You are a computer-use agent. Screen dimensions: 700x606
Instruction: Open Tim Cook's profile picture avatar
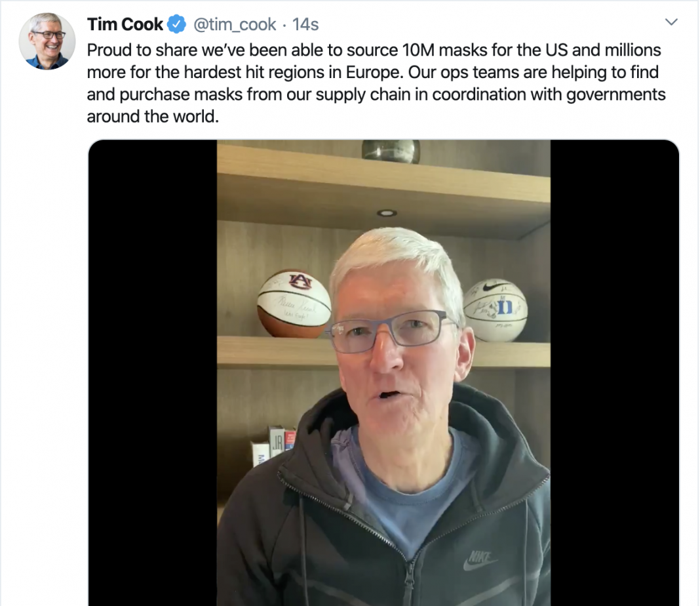coord(47,41)
